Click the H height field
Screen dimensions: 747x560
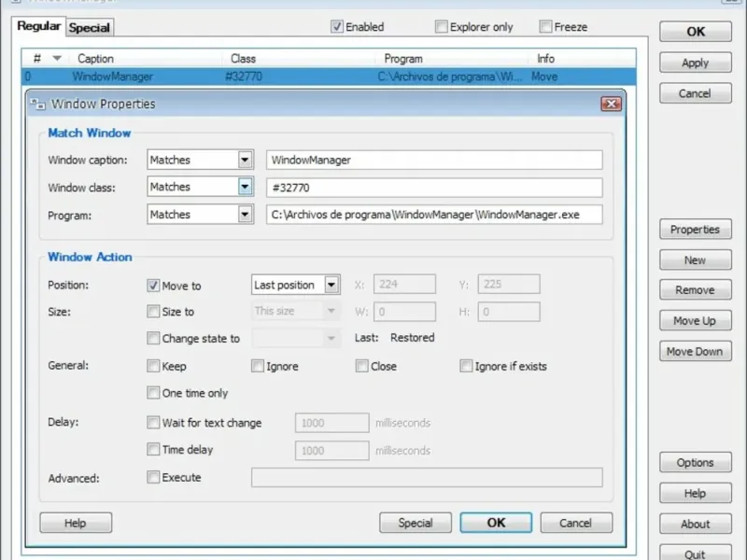tap(509, 312)
